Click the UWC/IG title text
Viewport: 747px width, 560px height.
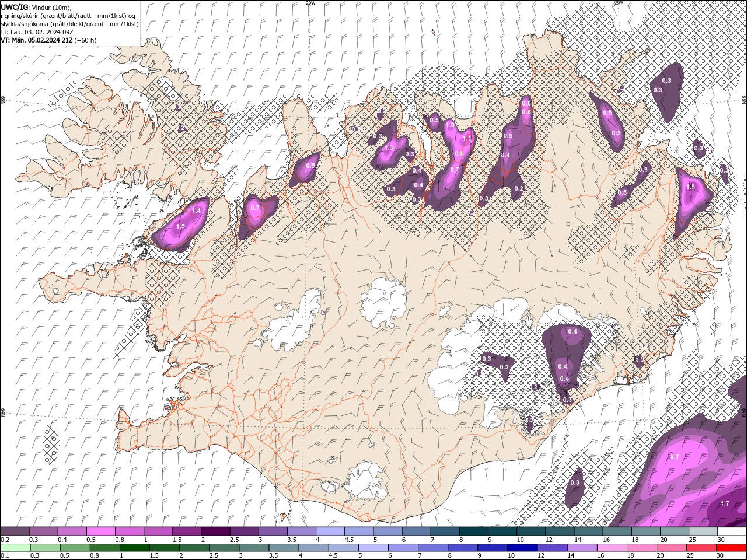pos(15,7)
